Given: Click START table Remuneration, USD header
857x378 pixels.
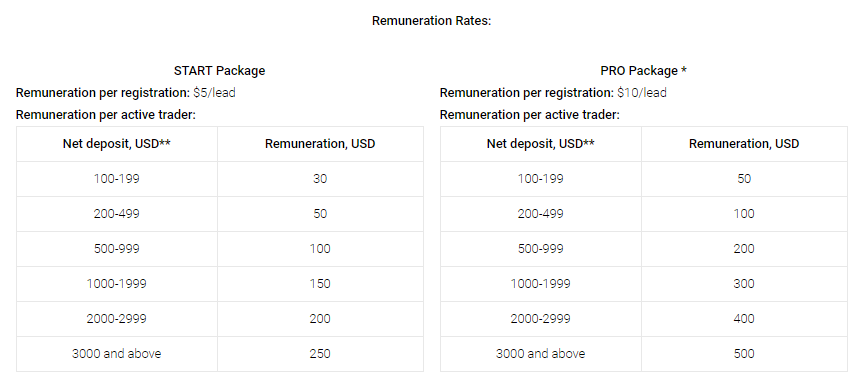Looking at the screenshot, I should tap(320, 144).
